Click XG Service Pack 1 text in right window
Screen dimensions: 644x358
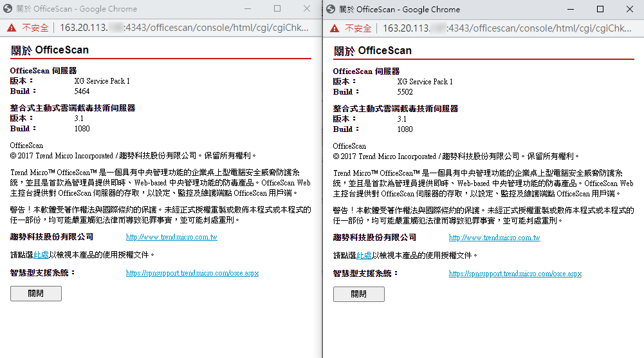(x=425, y=82)
